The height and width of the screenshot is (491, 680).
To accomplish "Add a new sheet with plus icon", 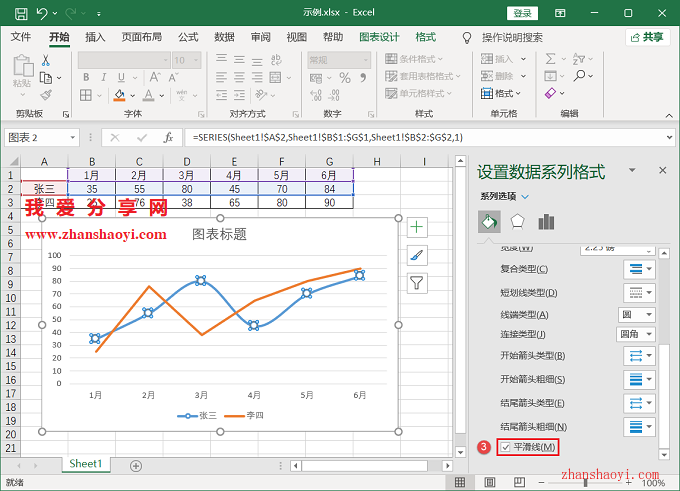I will [136, 466].
